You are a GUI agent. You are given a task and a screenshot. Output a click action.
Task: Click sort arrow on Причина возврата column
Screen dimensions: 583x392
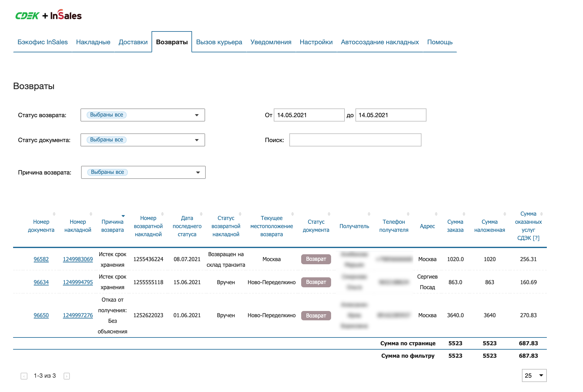(123, 216)
